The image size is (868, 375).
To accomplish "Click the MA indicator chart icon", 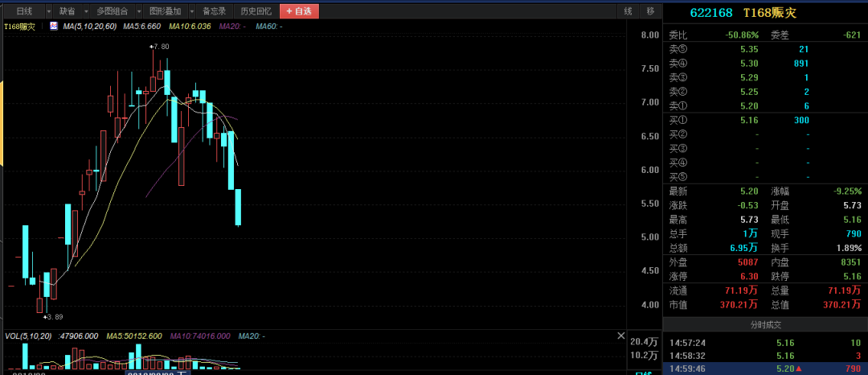I will [55, 26].
